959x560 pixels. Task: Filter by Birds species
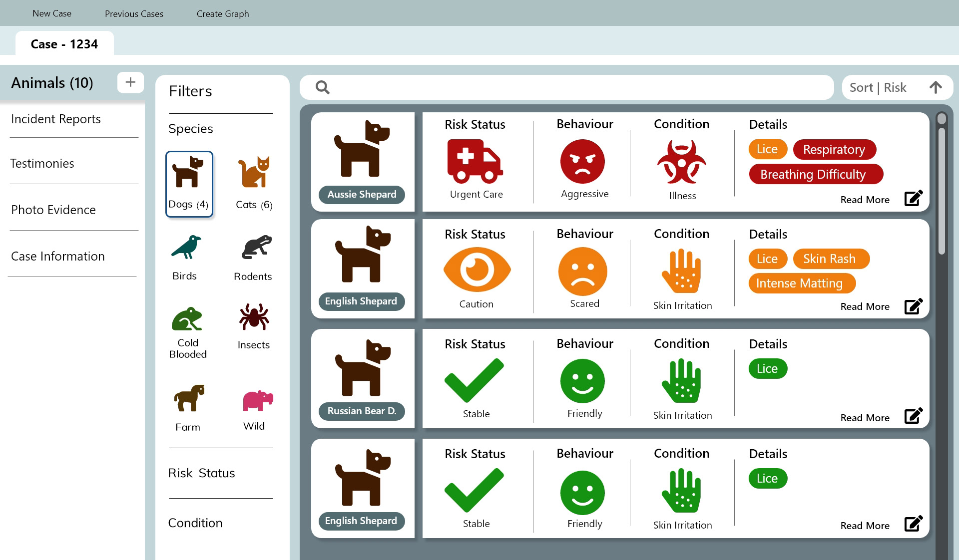tap(185, 258)
